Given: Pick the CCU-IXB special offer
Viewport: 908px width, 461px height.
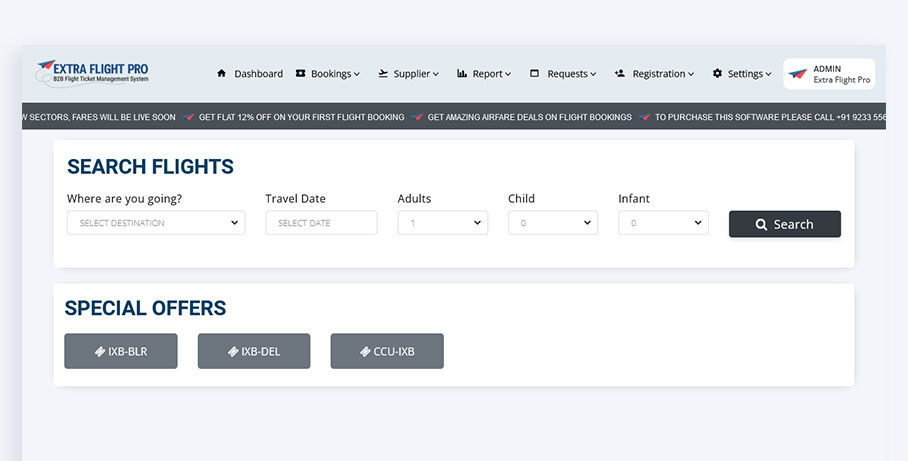Looking at the screenshot, I should coord(387,351).
